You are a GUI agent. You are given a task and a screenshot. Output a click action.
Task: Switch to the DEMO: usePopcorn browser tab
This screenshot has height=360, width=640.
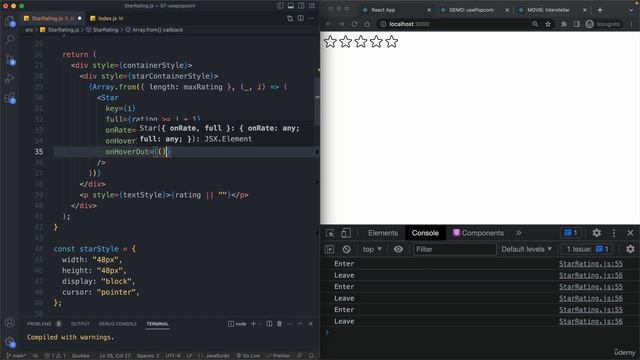point(471,10)
